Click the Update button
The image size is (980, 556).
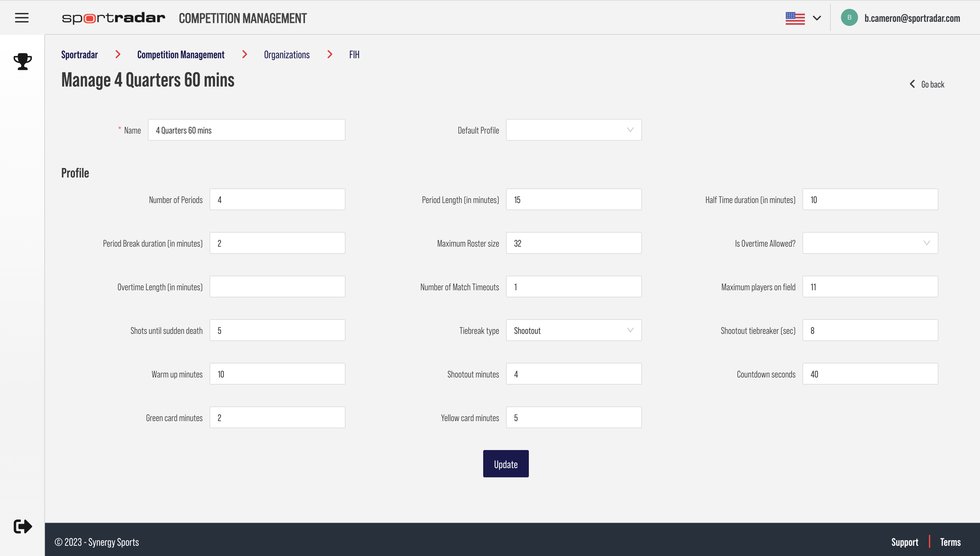point(505,464)
